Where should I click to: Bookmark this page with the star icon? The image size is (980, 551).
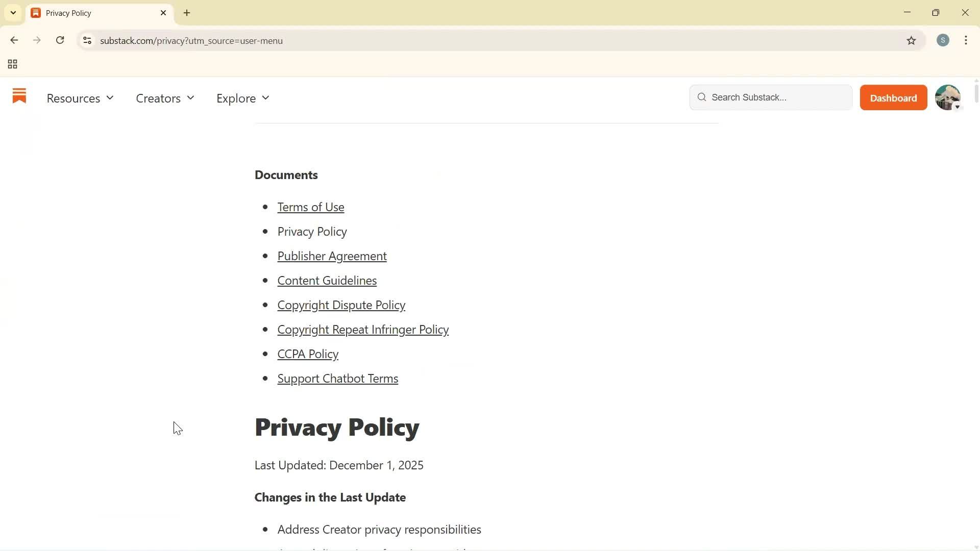coord(912,41)
